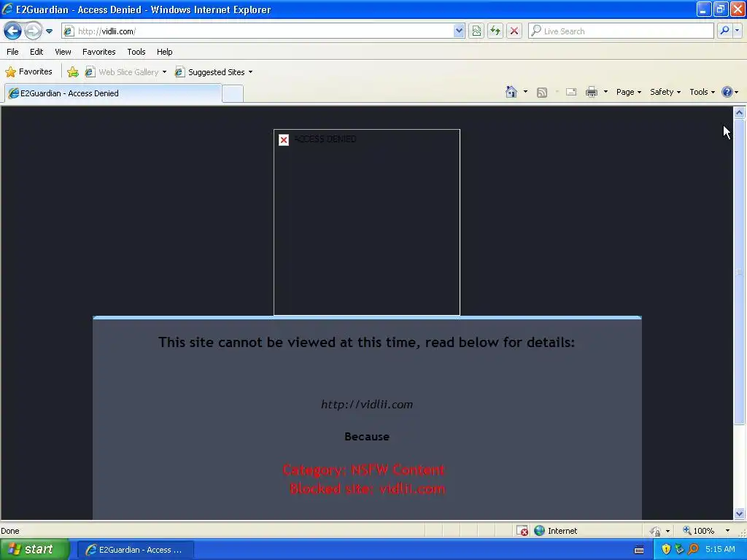Open the Page command menu
This screenshot has height=560, width=747.
click(628, 92)
